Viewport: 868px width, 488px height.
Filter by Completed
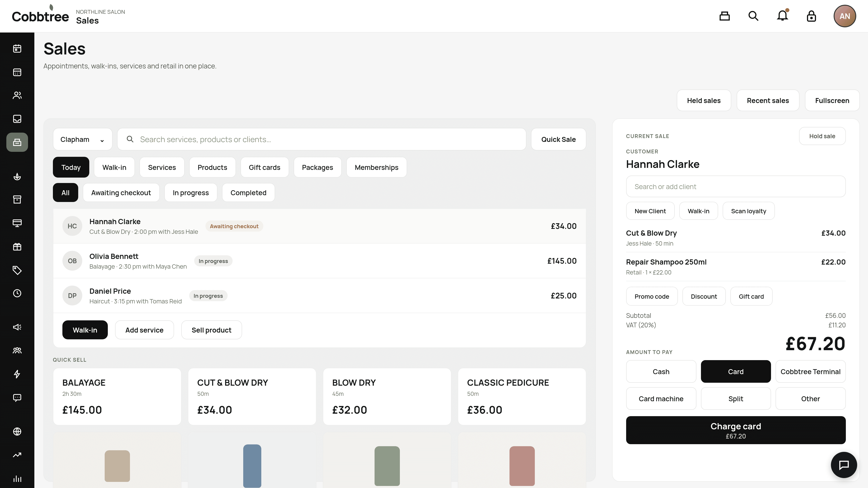[x=248, y=193]
